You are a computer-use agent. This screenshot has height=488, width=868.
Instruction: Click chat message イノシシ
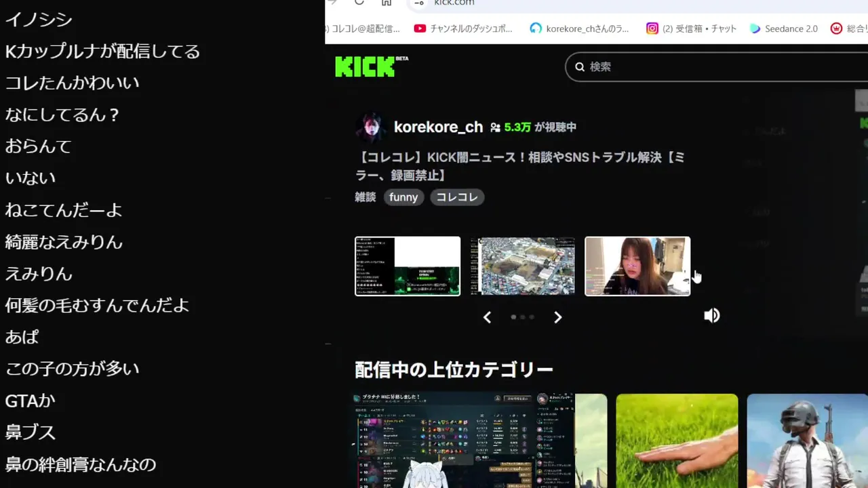click(39, 19)
